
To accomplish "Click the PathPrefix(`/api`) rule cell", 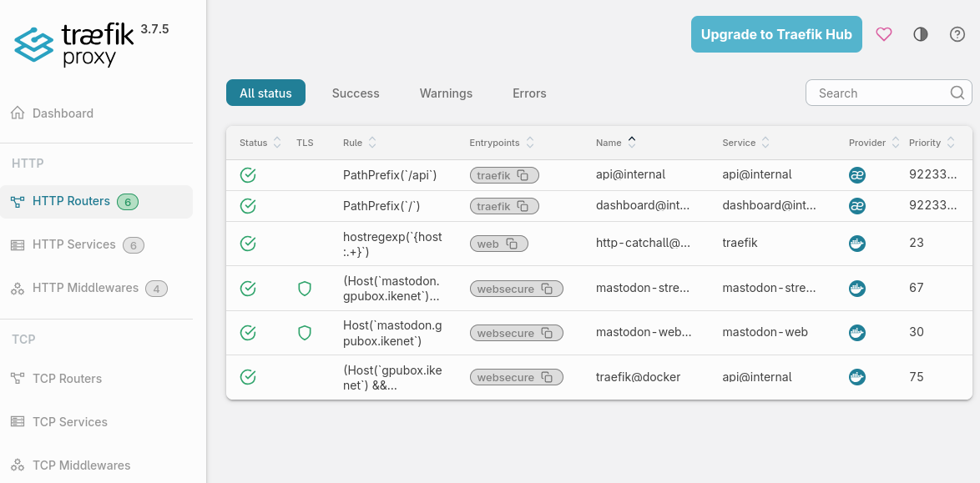I will (389, 175).
